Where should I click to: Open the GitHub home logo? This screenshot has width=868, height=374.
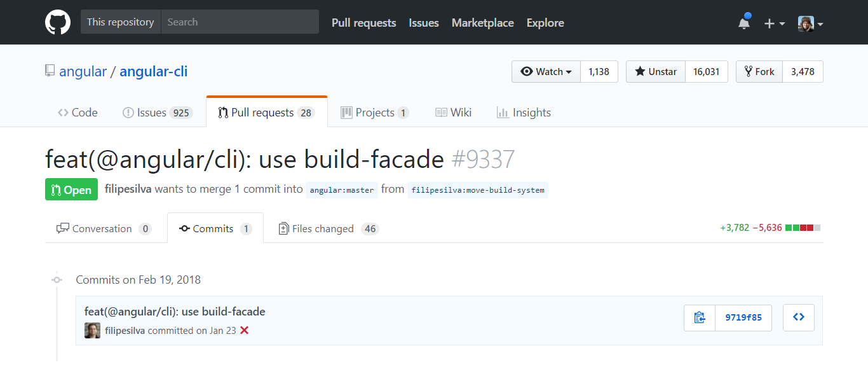click(58, 22)
